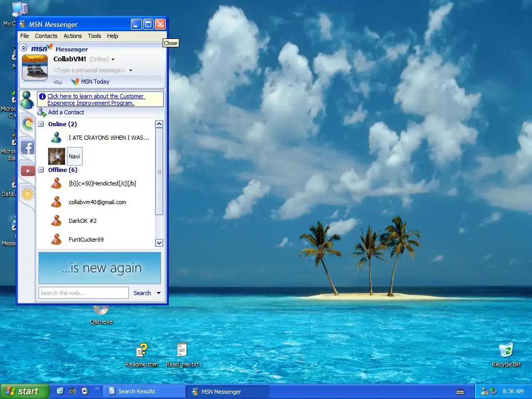Click the contact list scrollbar thumb

[x=159, y=171]
